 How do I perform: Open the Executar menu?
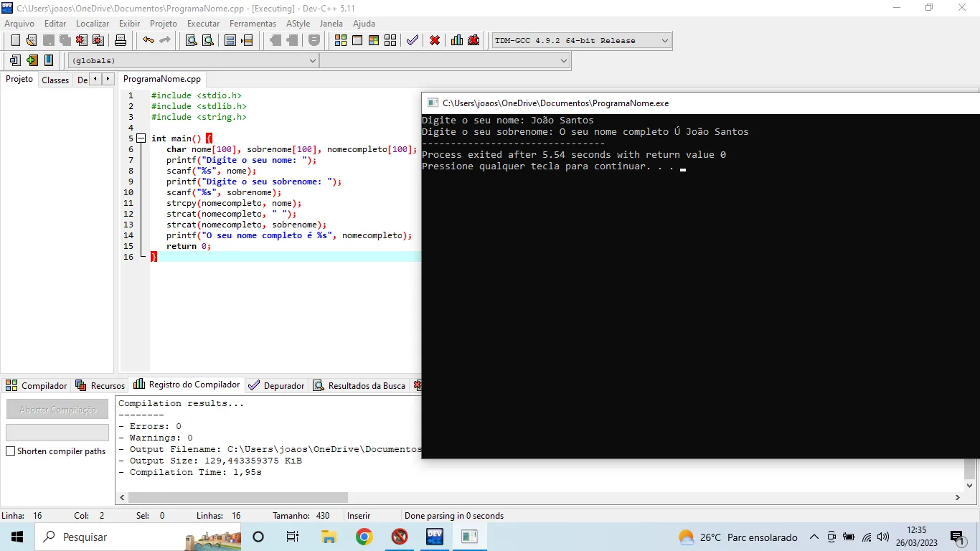point(203,24)
